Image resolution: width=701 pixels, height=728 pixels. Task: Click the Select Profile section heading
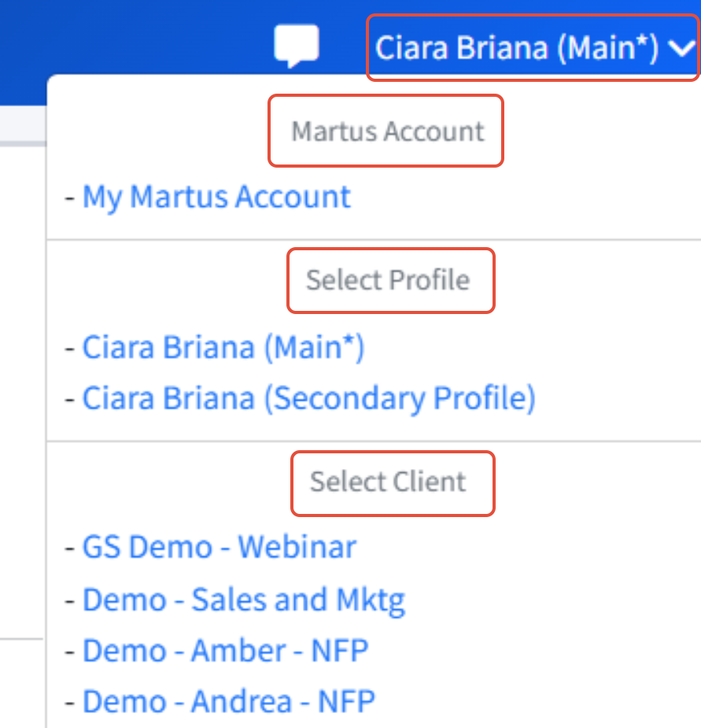(x=388, y=280)
